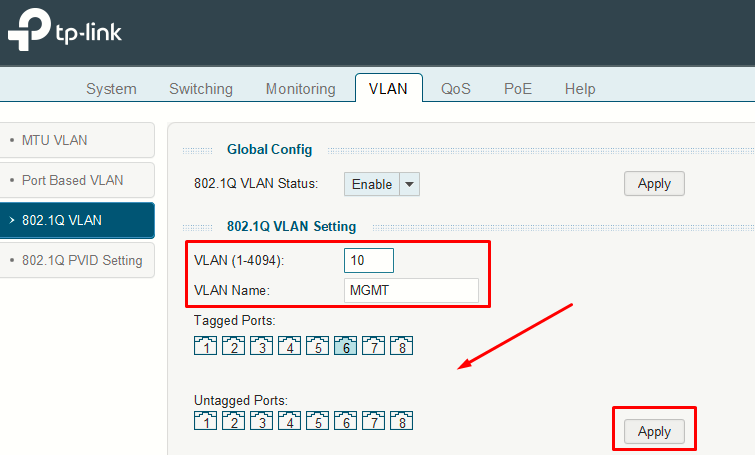Open the Switching tab
This screenshot has width=755, height=455.
tap(201, 89)
